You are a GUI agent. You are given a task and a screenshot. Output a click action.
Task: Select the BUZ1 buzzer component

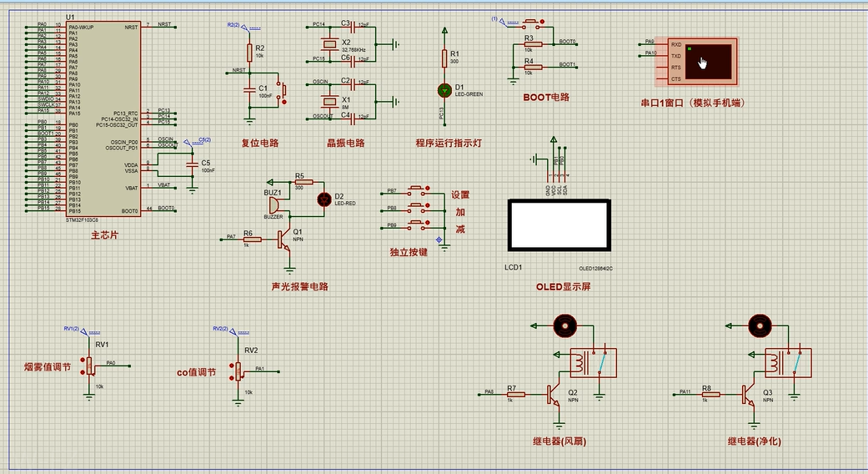274,205
